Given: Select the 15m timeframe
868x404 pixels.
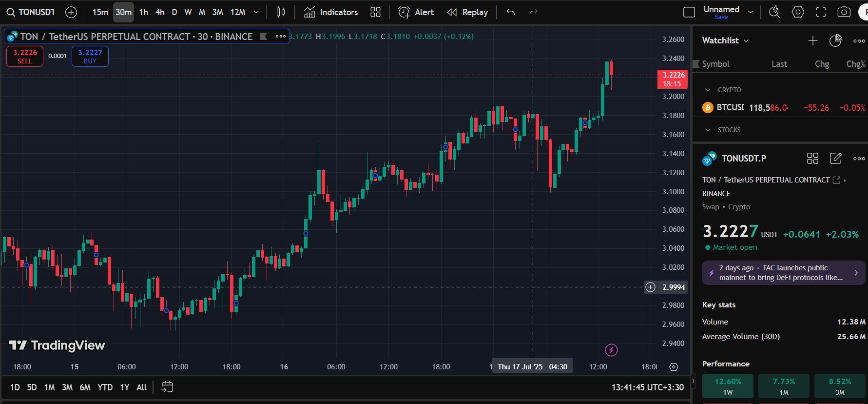Looking at the screenshot, I should click(x=100, y=12).
